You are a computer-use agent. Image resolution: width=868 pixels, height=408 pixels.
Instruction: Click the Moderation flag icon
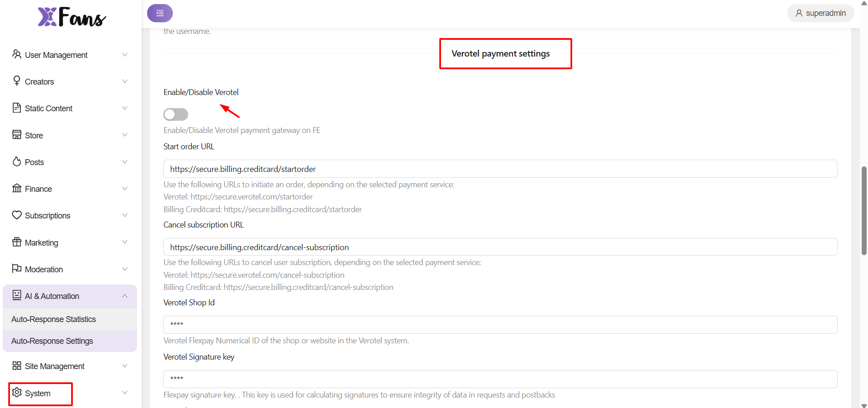17,269
